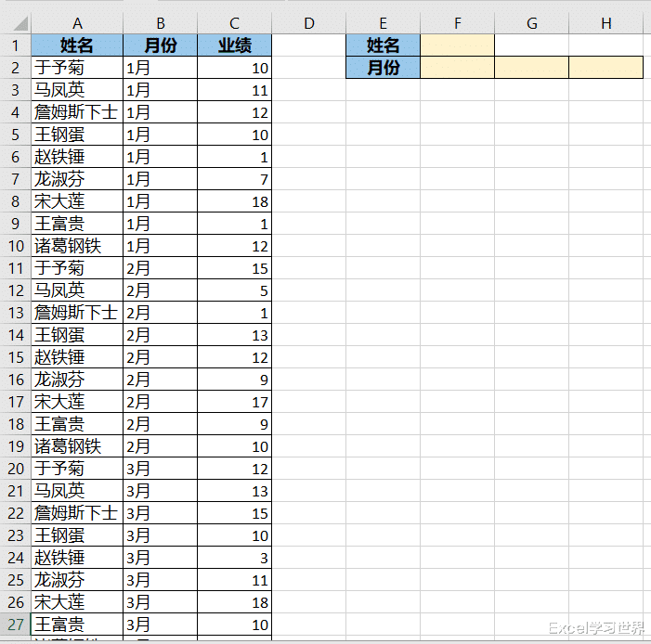Select the blue 月份 label in E2
Image resolution: width=651 pixels, height=644 pixels.
click(384, 68)
